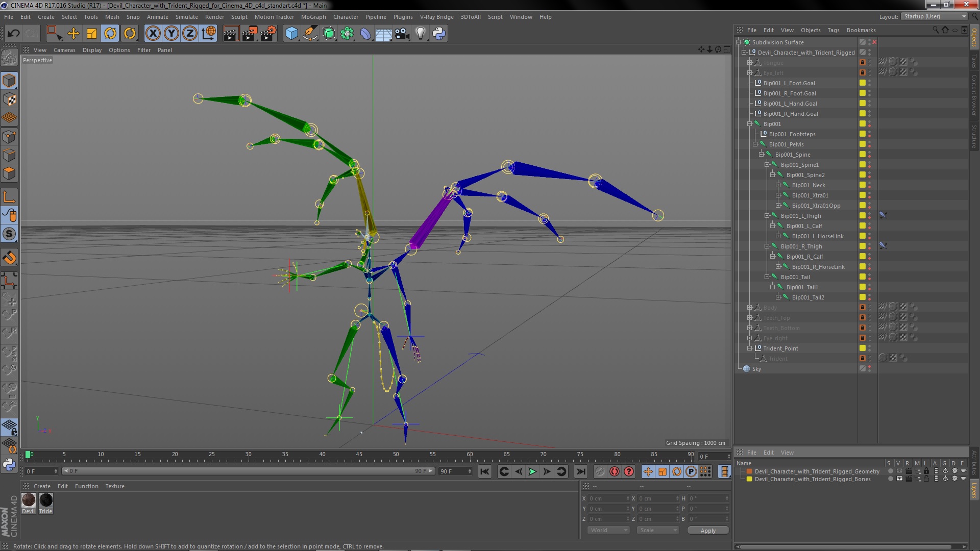Image resolution: width=980 pixels, height=551 pixels.
Task: Open viewport Cameras menu
Action: tap(64, 50)
